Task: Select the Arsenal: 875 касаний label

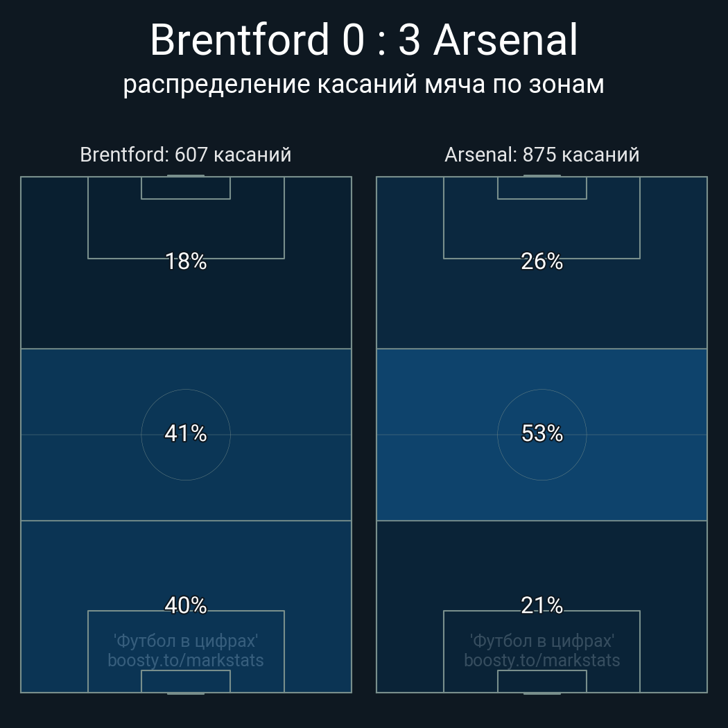Action: pyautogui.click(x=541, y=154)
